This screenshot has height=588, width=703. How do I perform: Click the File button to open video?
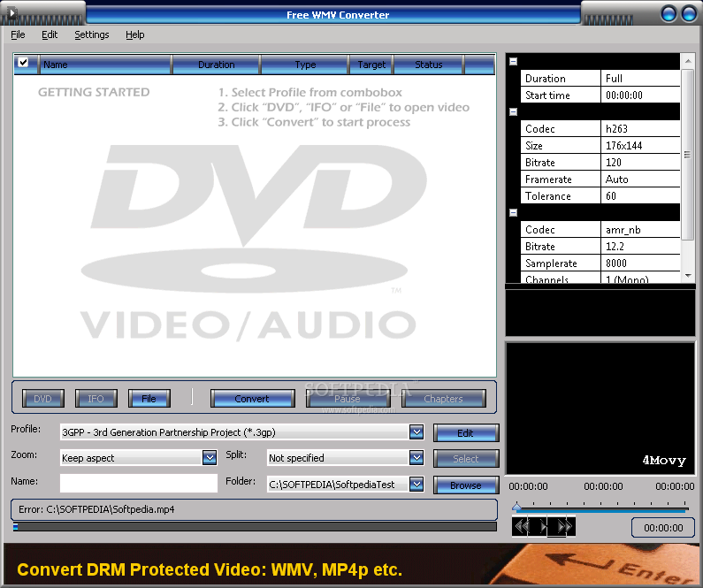point(149,399)
